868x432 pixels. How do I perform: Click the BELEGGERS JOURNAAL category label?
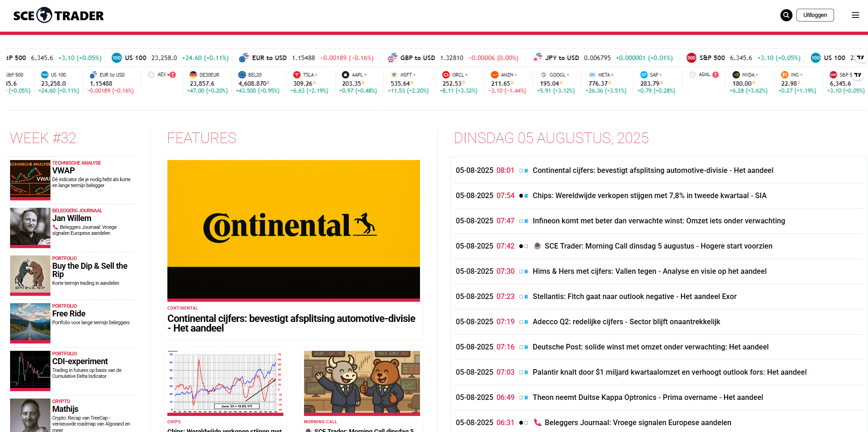(77, 210)
